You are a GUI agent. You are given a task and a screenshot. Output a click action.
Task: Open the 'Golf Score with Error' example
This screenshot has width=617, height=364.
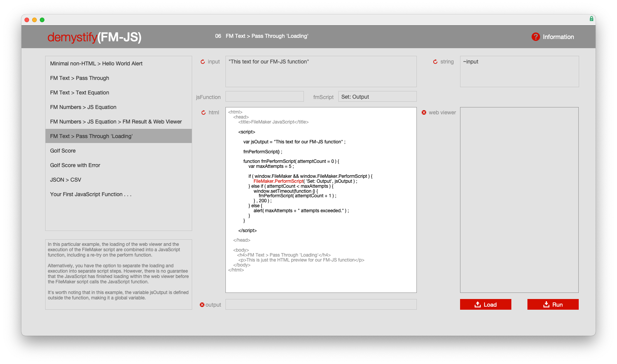click(x=75, y=165)
